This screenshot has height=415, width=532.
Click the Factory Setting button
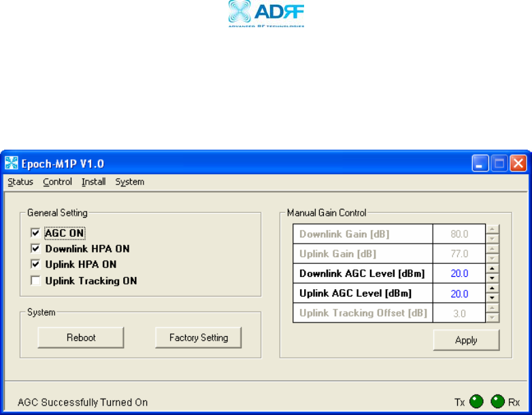pos(199,337)
